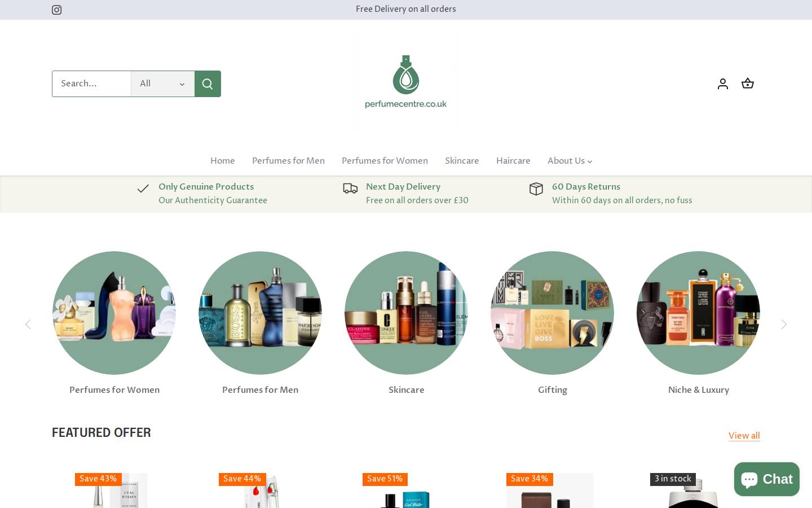Open Perfumes for Men circle image
The image size is (812, 508).
pyautogui.click(x=260, y=313)
